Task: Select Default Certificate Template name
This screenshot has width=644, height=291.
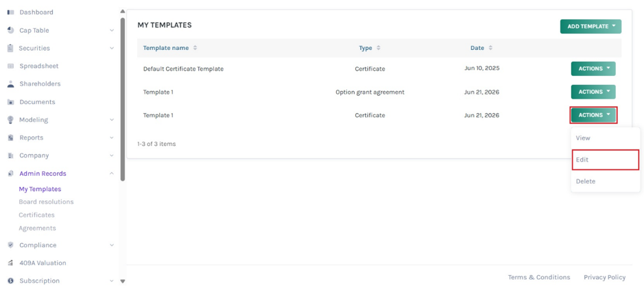Action: [x=183, y=69]
